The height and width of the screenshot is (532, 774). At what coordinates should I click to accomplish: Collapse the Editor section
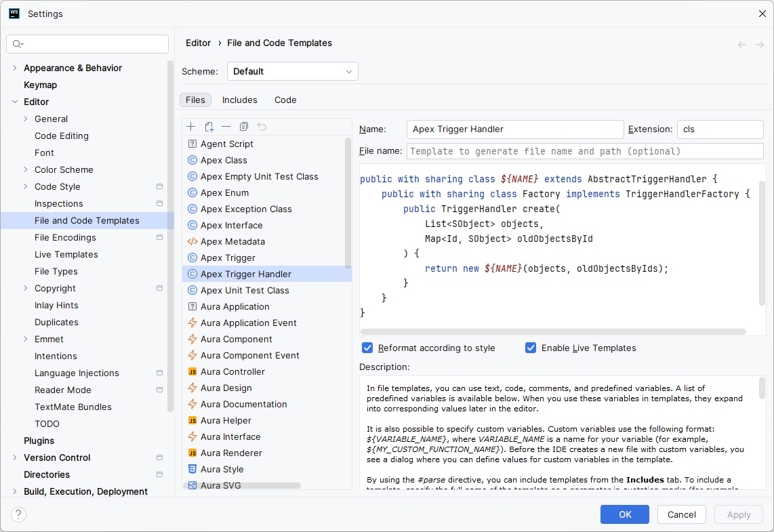(x=14, y=102)
